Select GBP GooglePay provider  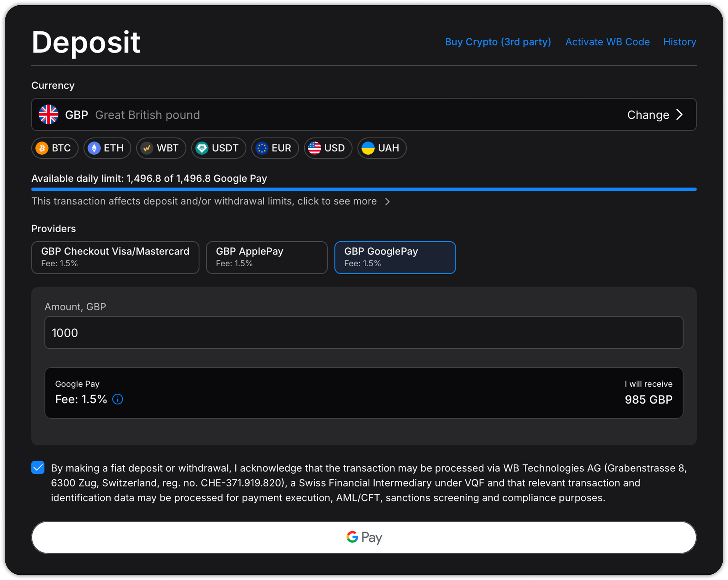(395, 257)
